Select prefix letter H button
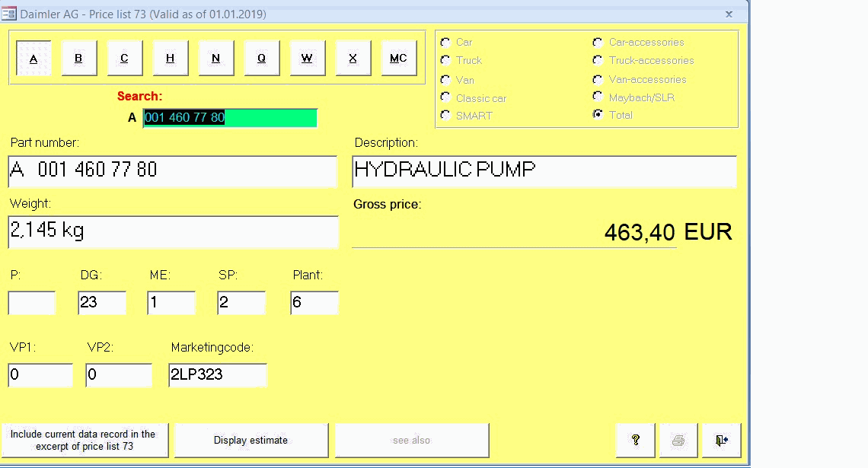868x468 pixels. coord(171,58)
